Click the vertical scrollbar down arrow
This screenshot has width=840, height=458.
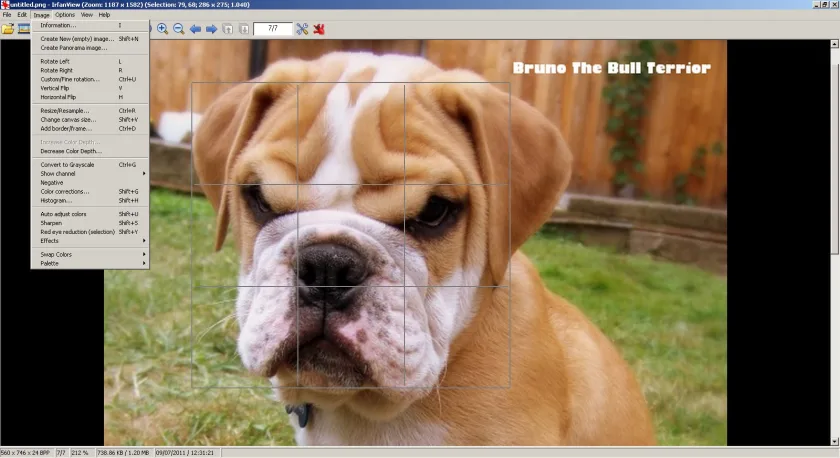(x=835, y=441)
